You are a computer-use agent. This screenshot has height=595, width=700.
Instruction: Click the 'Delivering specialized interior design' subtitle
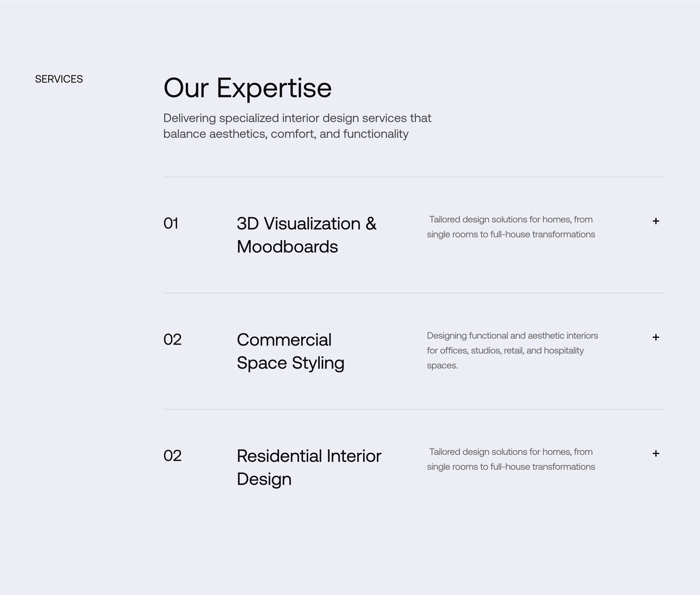(x=297, y=126)
